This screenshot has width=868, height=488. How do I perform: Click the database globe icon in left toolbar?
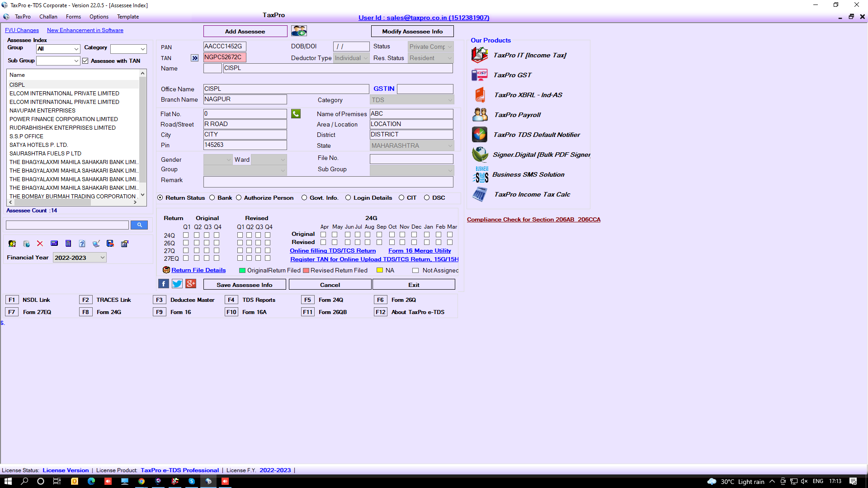pos(26,244)
